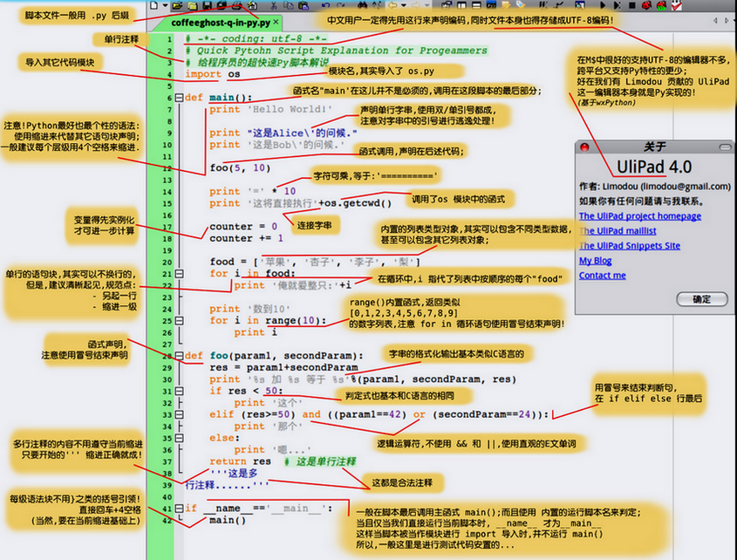Select the coffeeghost-q-in-py.py tab
737x560 pixels.
click(220, 22)
